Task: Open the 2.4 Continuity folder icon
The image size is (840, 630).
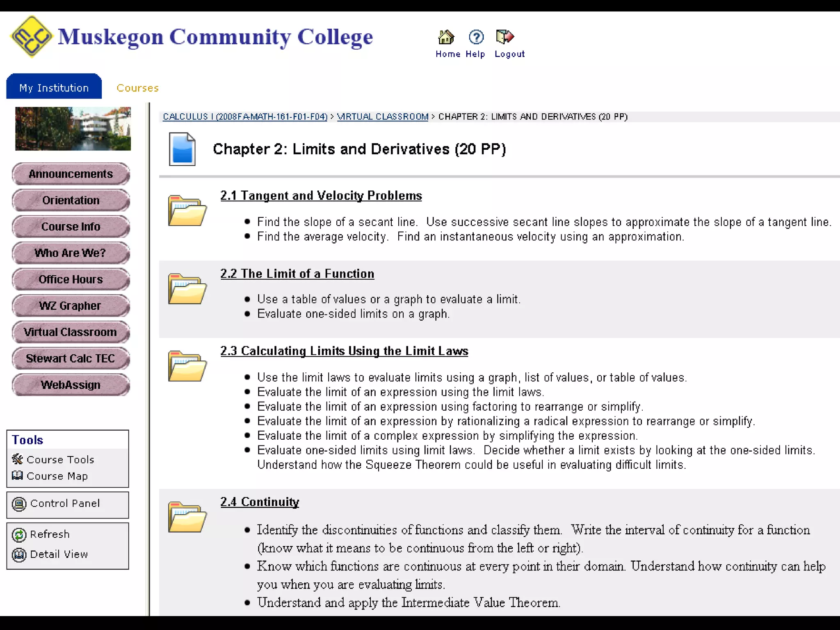Action: [x=187, y=517]
